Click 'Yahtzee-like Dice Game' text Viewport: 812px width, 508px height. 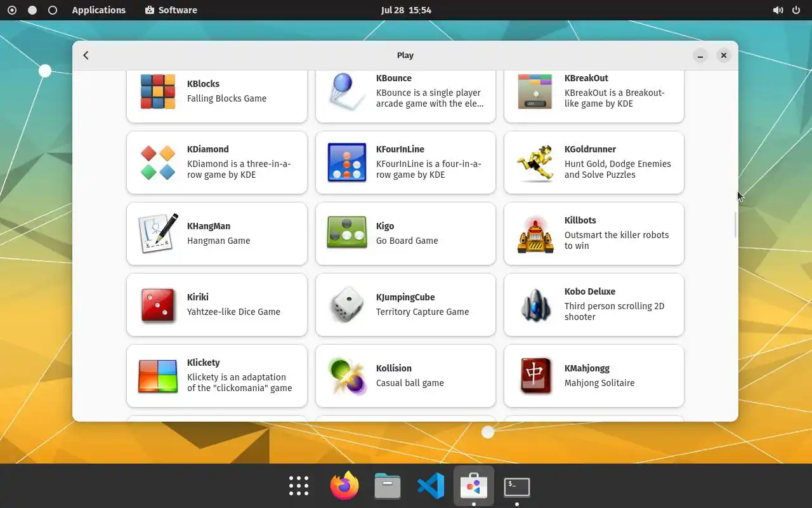pos(233,312)
